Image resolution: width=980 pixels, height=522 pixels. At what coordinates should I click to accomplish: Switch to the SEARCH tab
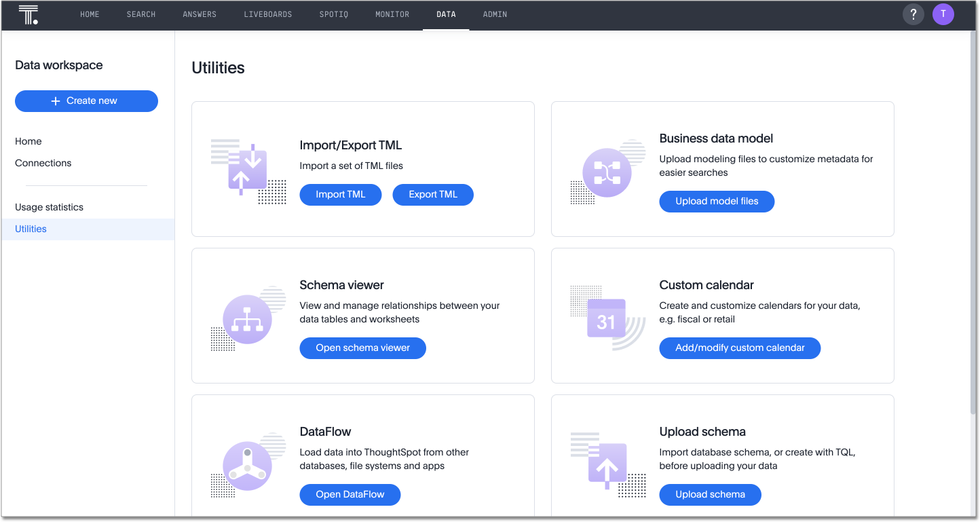point(140,14)
